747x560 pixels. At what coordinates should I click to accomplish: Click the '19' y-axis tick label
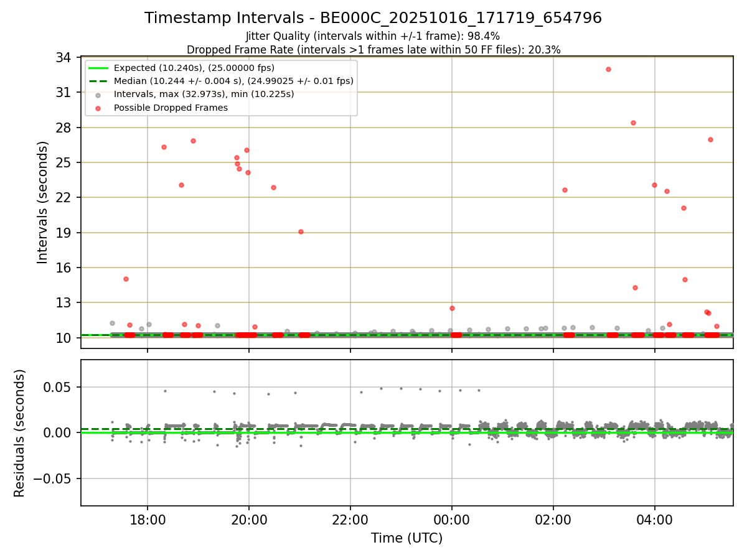click(x=63, y=233)
